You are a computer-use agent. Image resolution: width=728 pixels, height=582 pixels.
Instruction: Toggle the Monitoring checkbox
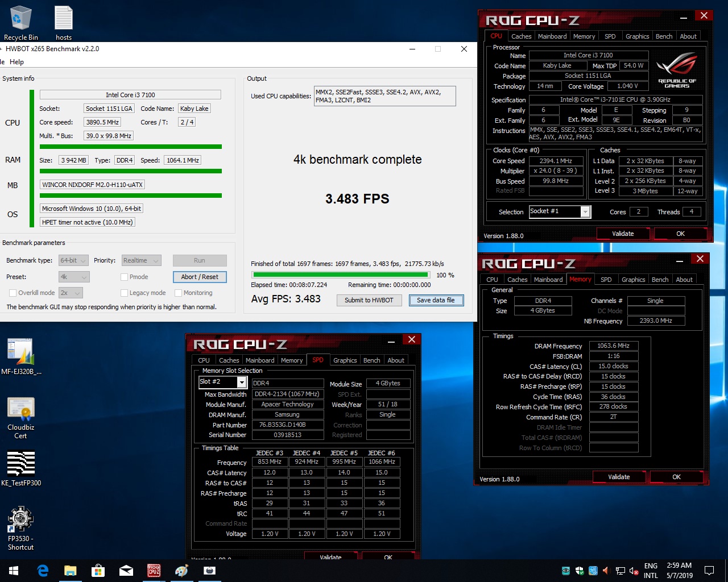pos(178,293)
